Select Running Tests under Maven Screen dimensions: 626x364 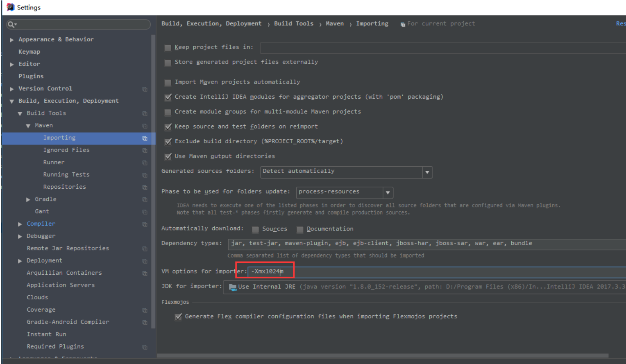[66, 174]
